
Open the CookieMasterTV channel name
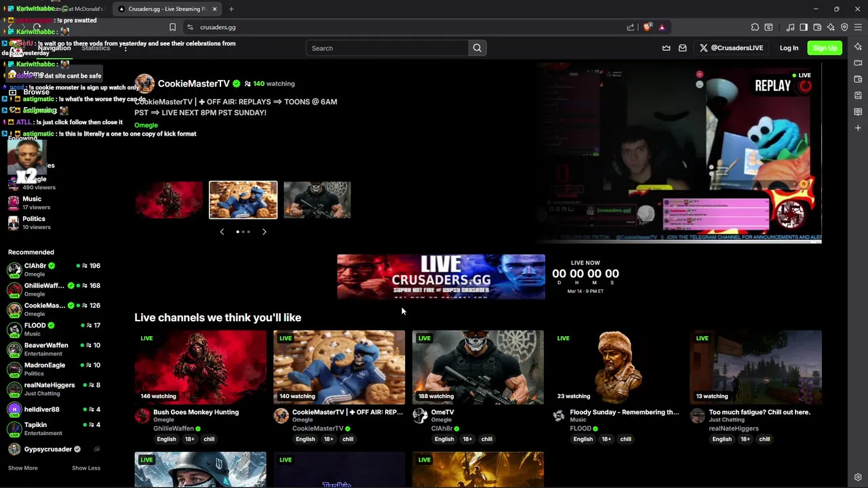coord(194,83)
